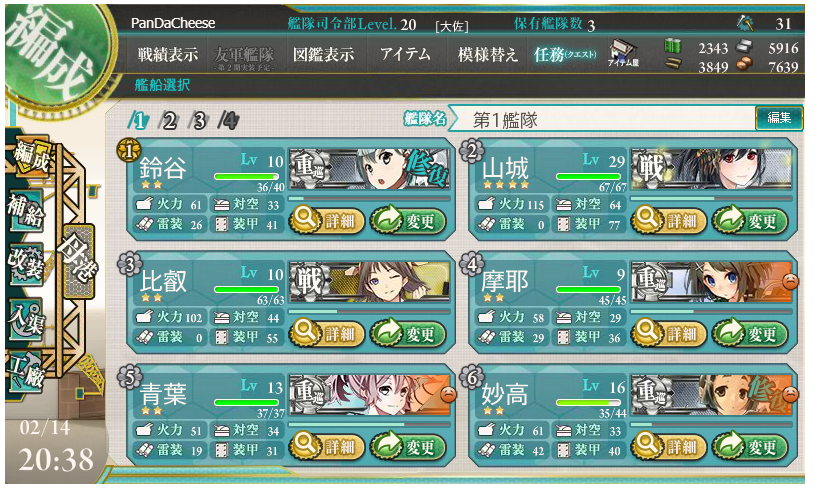819x492 pixels.
Task: Open the アイテム屋 item shop icon
Action: (x=623, y=54)
